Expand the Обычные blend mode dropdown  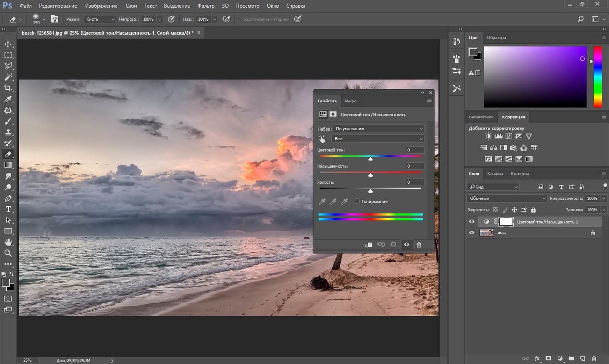point(507,198)
